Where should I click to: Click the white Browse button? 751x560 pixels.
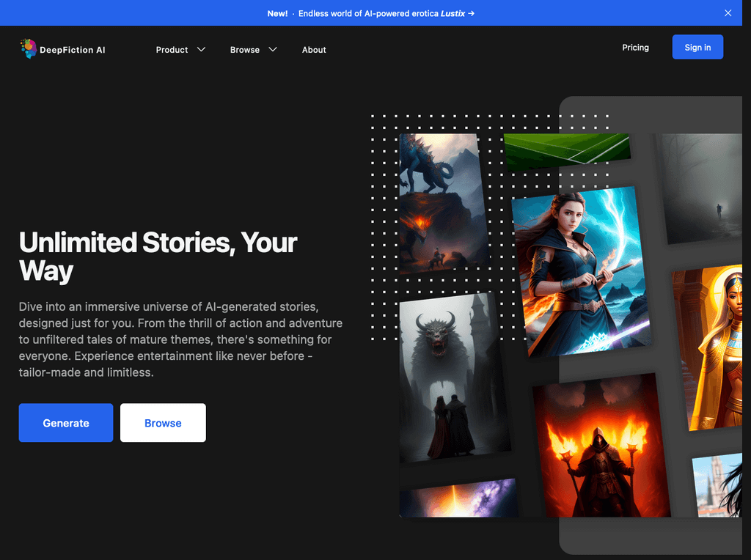coord(163,423)
